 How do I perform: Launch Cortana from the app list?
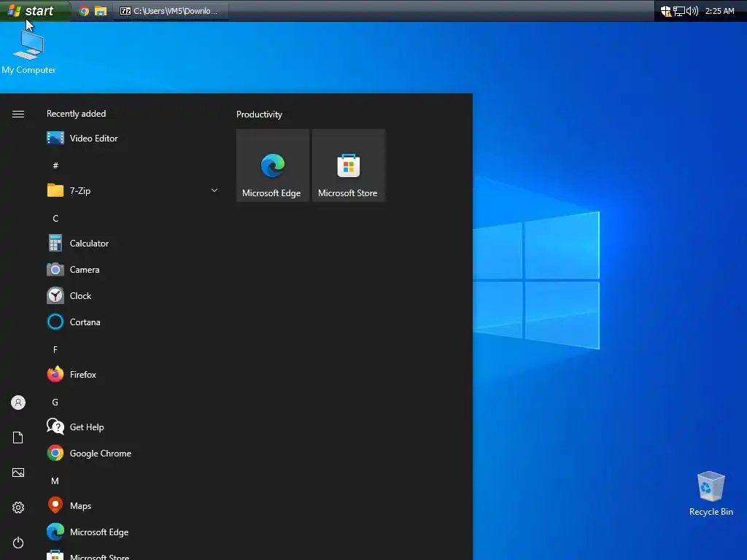click(133, 322)
